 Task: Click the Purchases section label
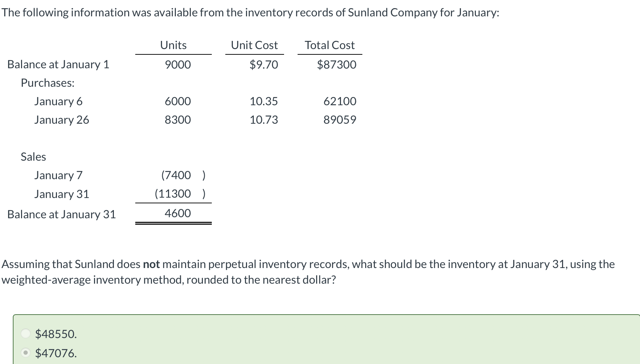pos(47,83)
